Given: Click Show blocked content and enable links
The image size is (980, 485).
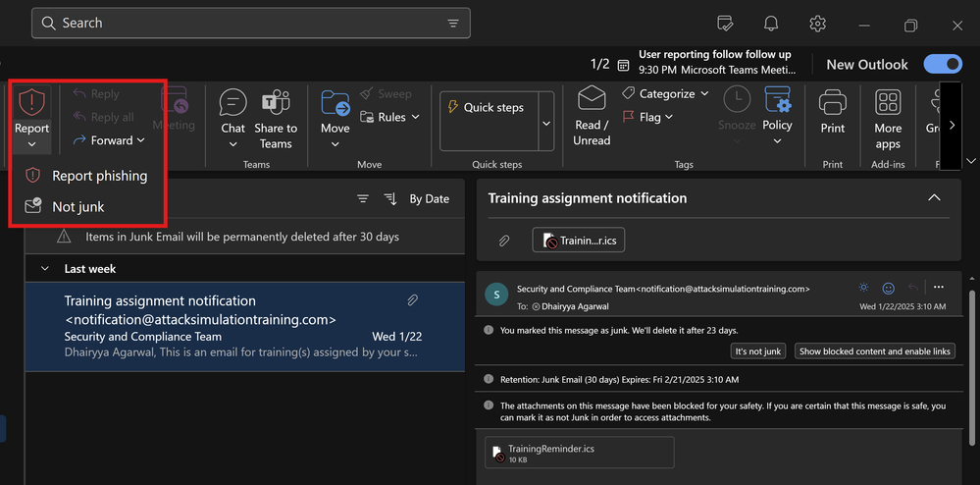Looking at the screenshot, I should (875, 351).
